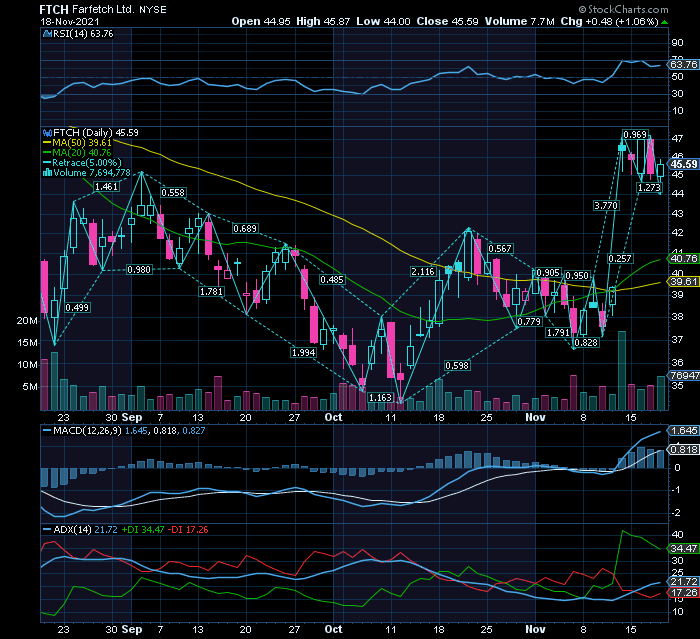Click the retrace label 0.969
700x639 pixels.
[635, 135]
